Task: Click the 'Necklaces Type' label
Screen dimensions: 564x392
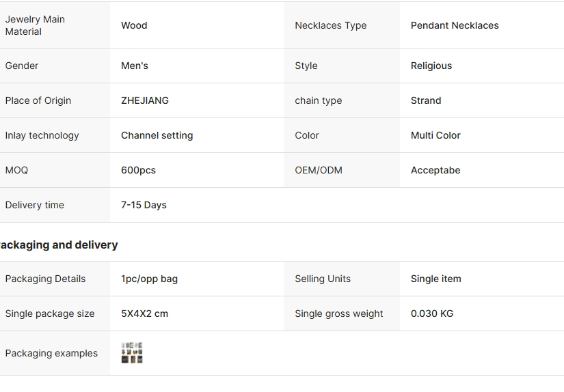Action: pos(331,25)
